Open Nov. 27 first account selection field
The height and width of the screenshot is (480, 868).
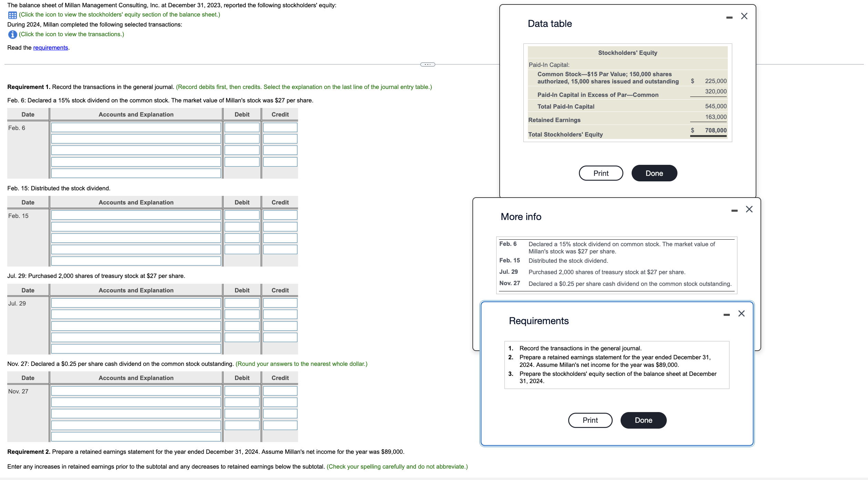pos(136,391)
